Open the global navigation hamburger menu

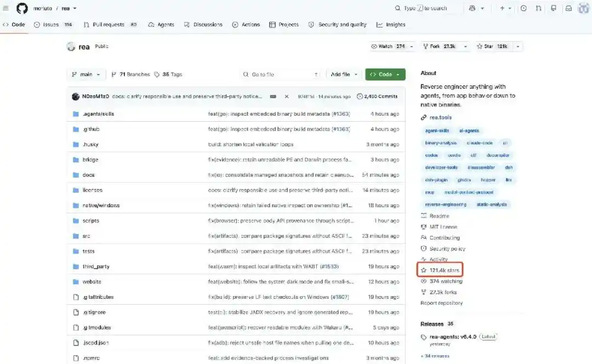click(5, 8)
